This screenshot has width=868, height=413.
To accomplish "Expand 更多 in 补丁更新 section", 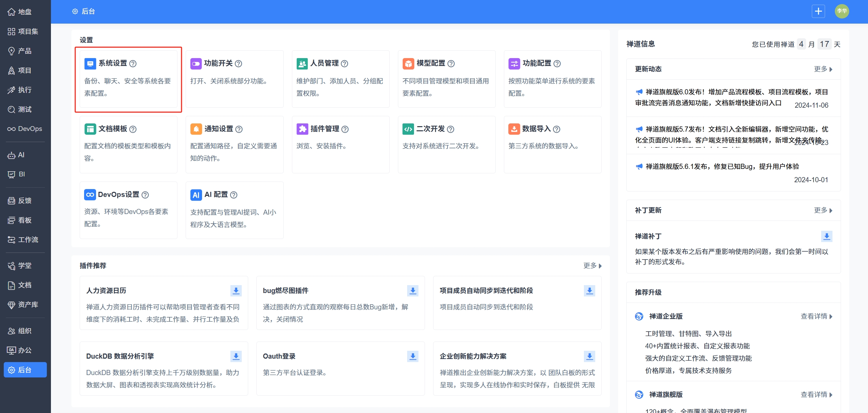I will [x=823, y=210].
